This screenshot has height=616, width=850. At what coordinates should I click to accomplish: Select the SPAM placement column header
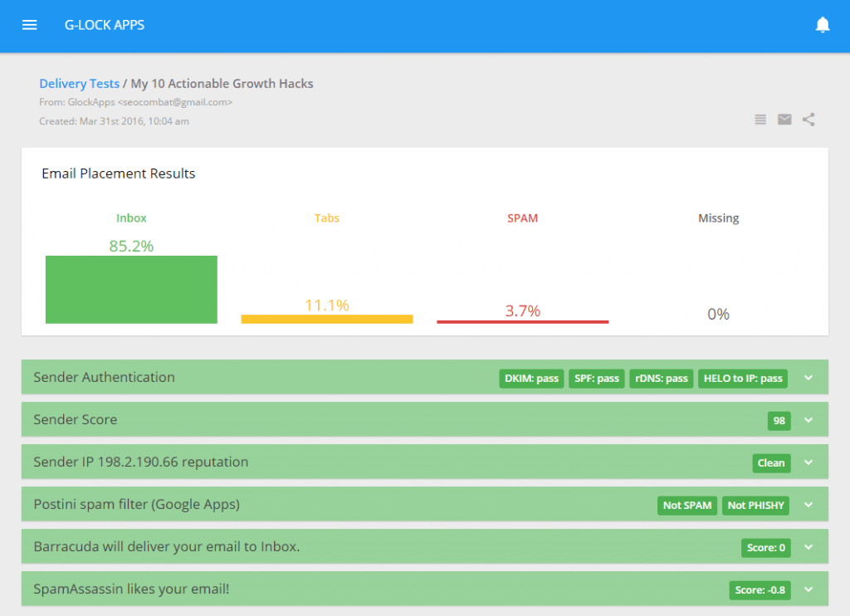click(x=522, y=218)
